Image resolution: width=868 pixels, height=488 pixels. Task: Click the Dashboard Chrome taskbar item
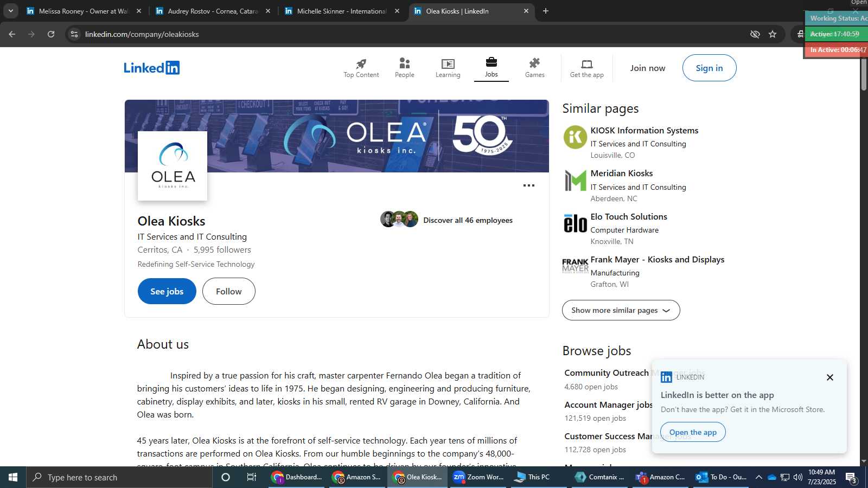pos(297,477)
